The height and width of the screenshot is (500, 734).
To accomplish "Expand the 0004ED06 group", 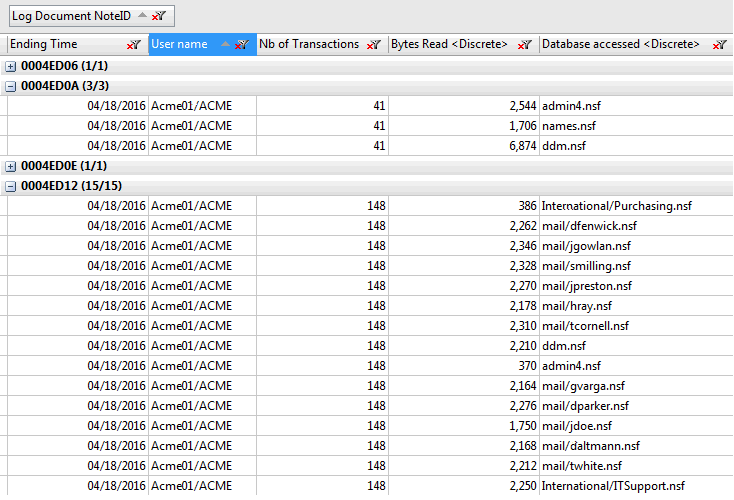I will coord(11,66).
